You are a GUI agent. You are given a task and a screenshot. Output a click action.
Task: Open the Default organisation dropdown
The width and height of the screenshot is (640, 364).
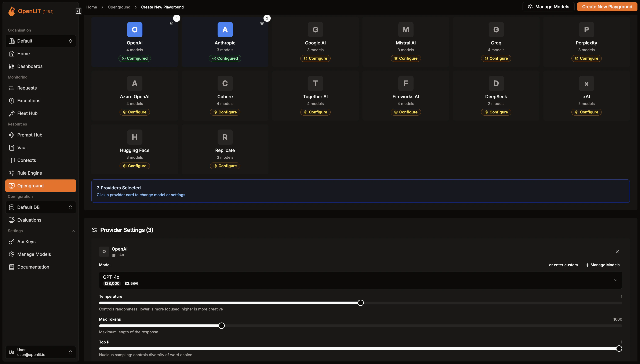click(x=40, y=41)
